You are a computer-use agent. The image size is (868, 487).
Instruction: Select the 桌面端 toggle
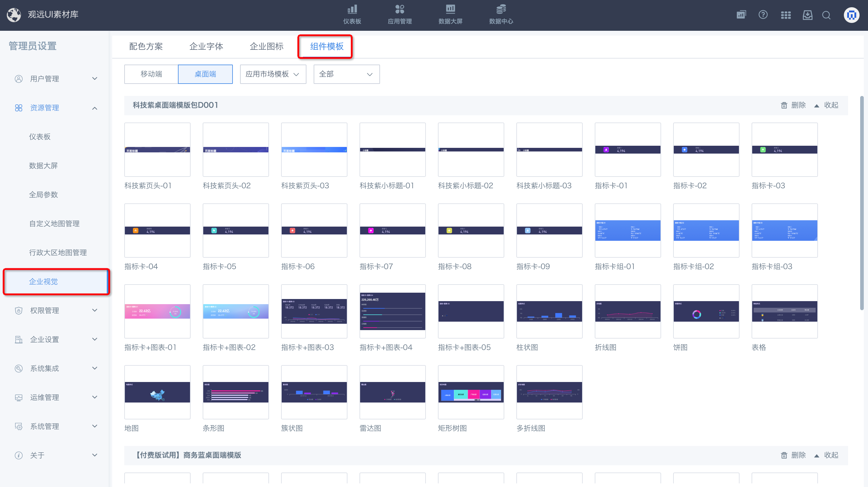[205, 74]
